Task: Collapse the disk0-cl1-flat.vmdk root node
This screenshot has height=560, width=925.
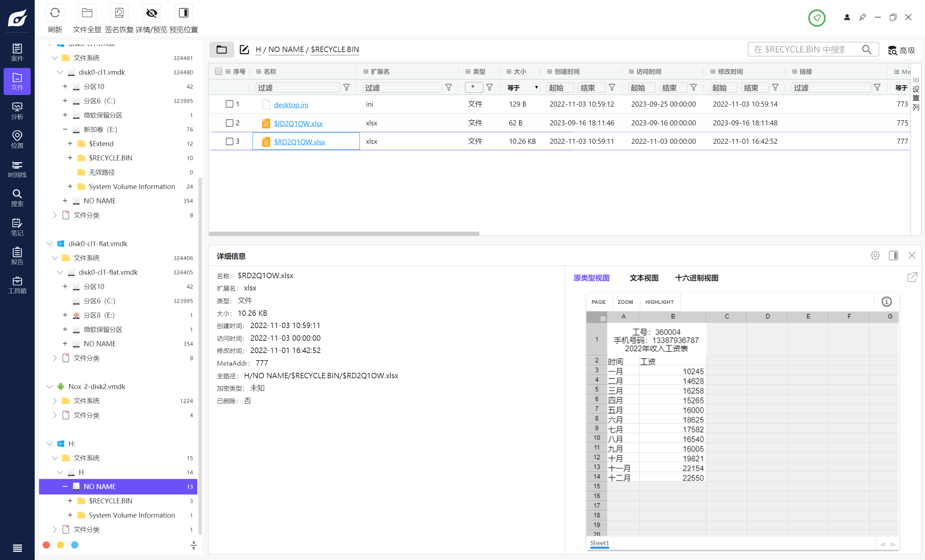Action: (50, 244)
